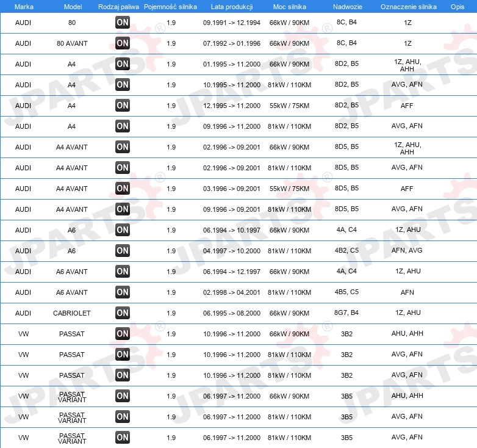Click the Oznaczenie silnika column header
477x448 pixels.
pos(408,7)
